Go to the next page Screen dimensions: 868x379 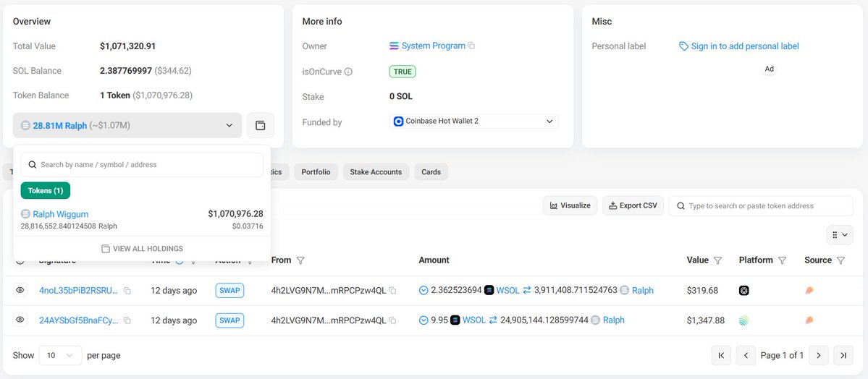(x=819, y=355)
